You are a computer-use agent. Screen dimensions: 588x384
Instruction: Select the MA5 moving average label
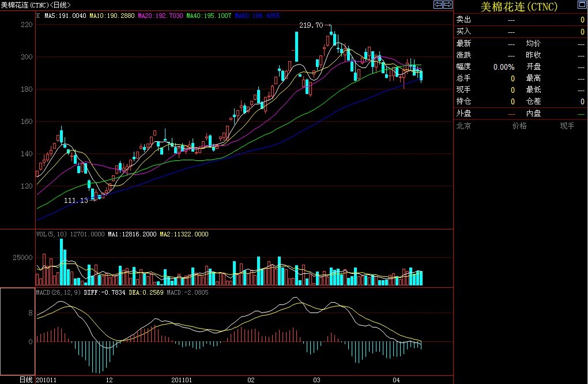pyautogui.click(x=65, y=16)
